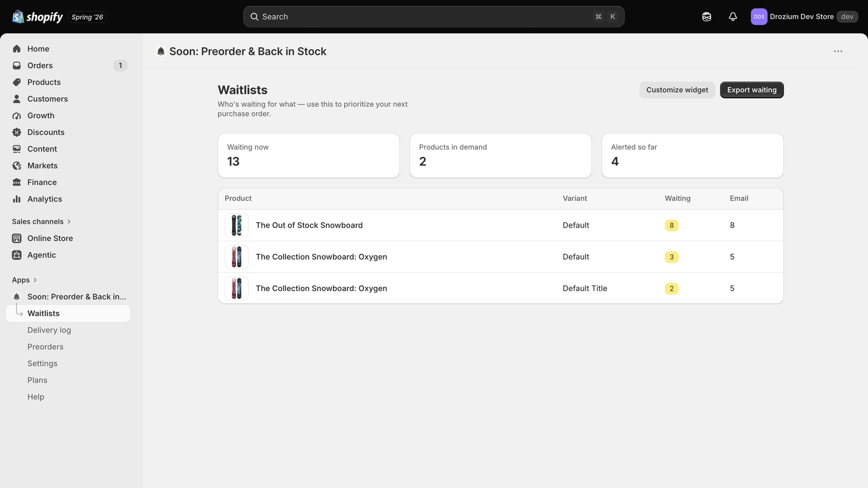Click the Product column header
The image size is (868, 488).
(238, 198)
